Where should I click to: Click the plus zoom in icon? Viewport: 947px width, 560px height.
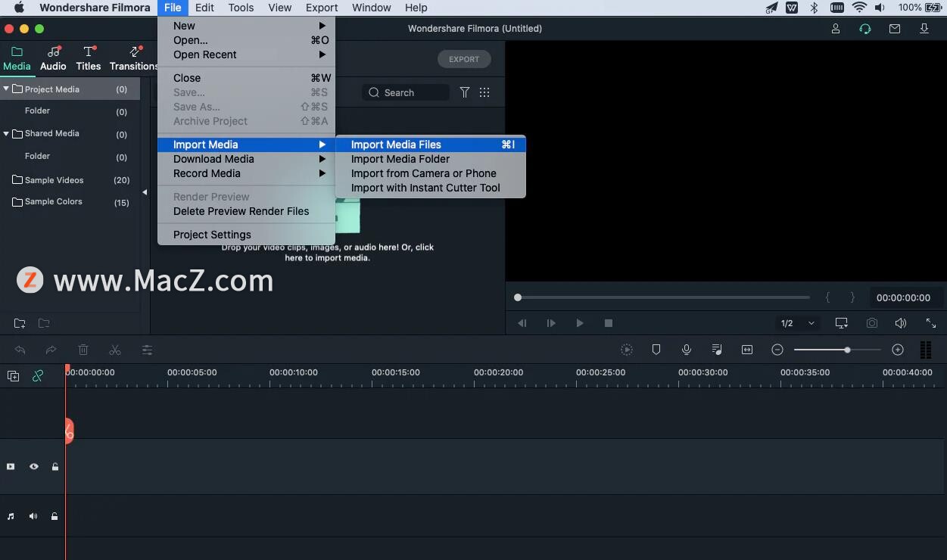tap(898, 350)
